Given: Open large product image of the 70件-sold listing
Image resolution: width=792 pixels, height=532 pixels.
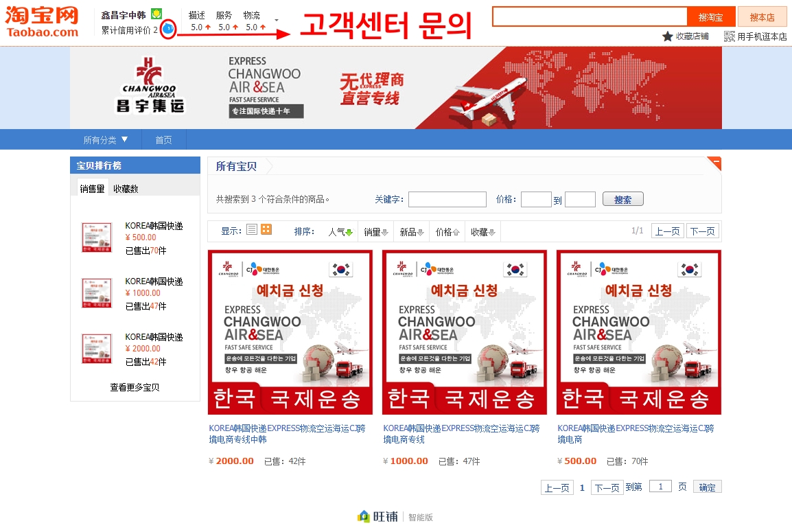Looking at the screenshot, I should pos(639,332).
